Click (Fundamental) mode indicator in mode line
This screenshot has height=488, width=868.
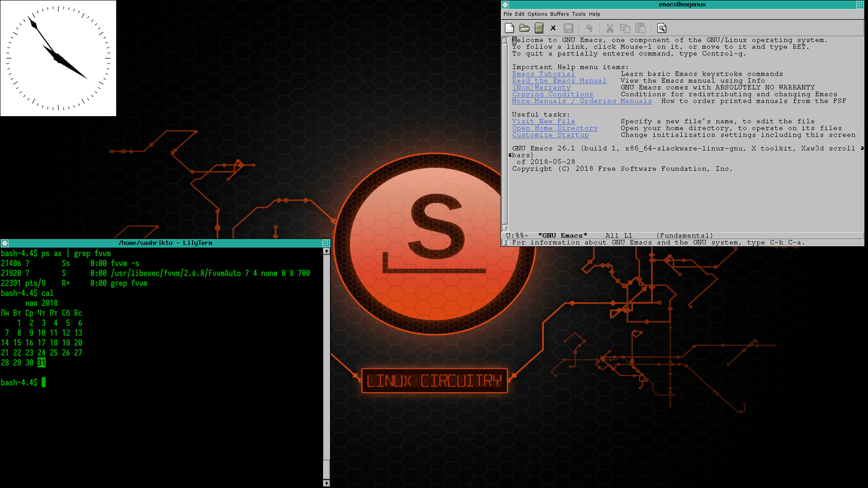coord(684,236)
